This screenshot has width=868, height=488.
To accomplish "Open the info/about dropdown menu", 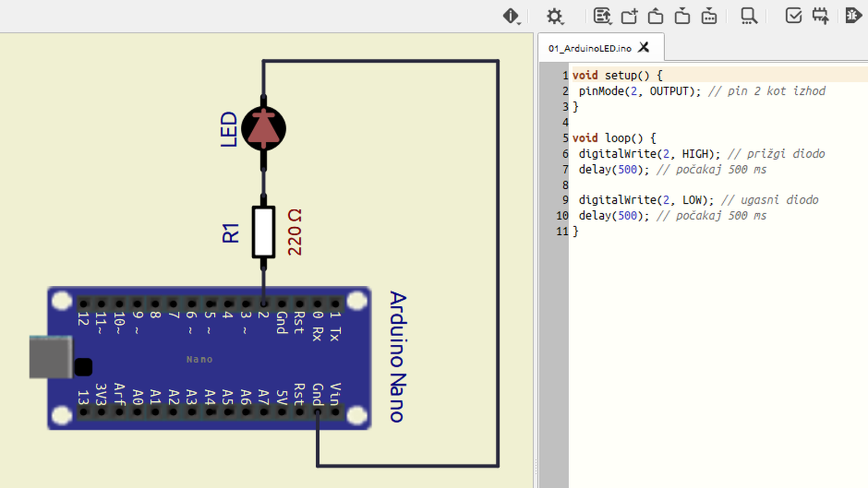I will (x=511, y=16).
